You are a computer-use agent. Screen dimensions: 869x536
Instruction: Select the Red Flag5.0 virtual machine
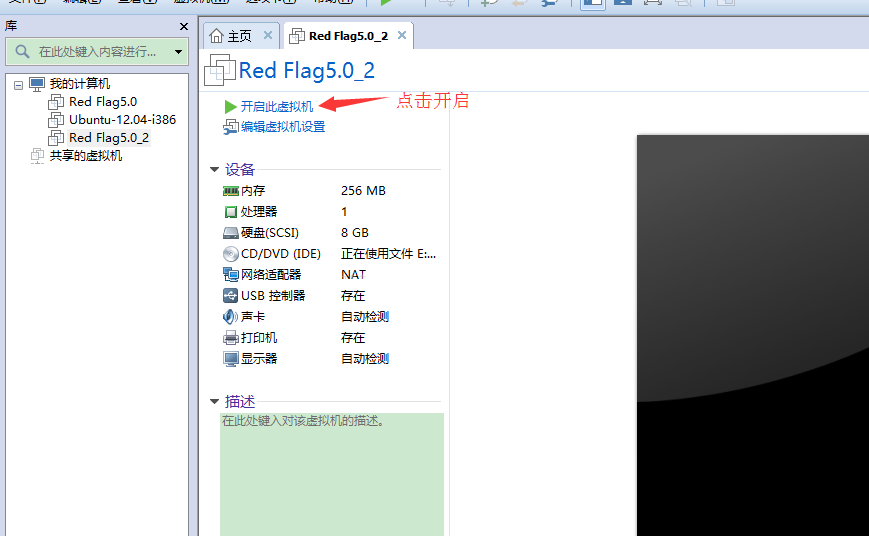tap(103, 102)
